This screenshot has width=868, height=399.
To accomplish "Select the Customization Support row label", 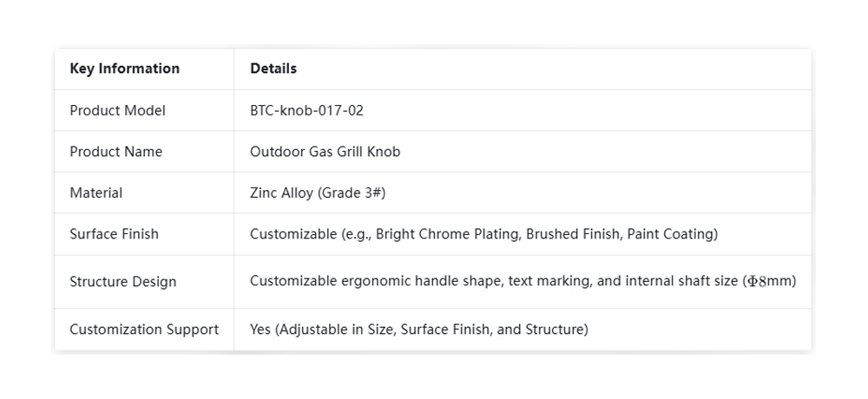I will point(144,330).
